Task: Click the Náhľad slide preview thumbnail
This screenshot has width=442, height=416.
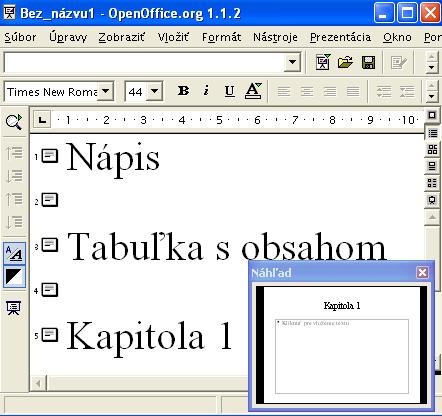Action: point(342,345)
